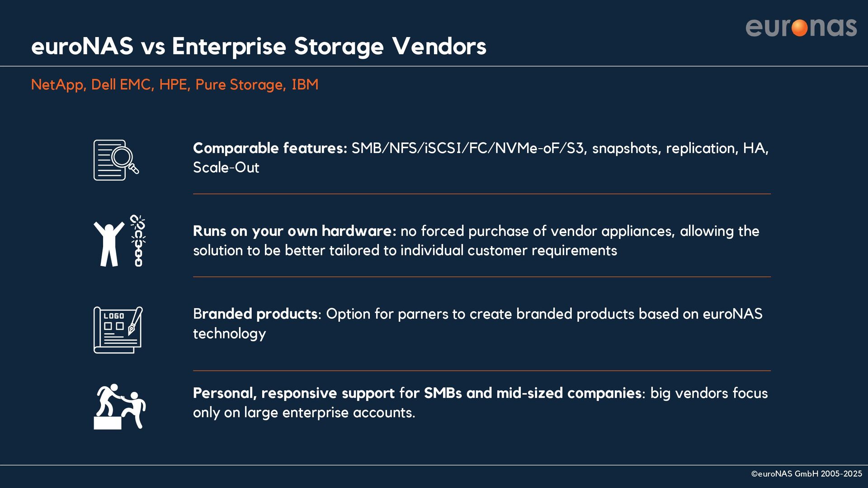868x488 pixels.
Task: Click the helping hand support icon
Action: pyautogui.click(x=120, y=407)
